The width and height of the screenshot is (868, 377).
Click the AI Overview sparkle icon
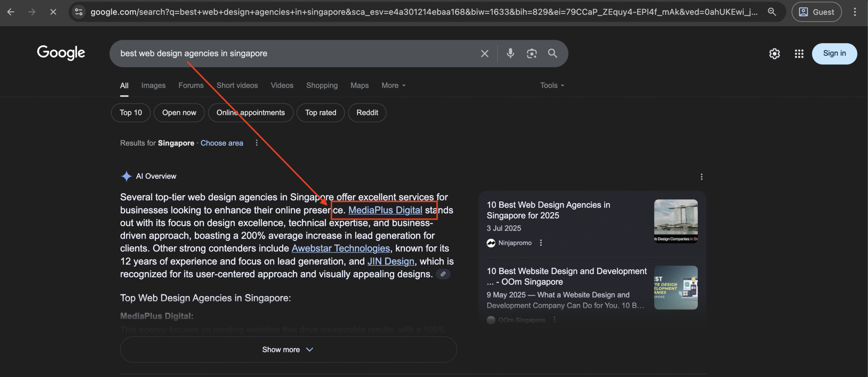126,176
